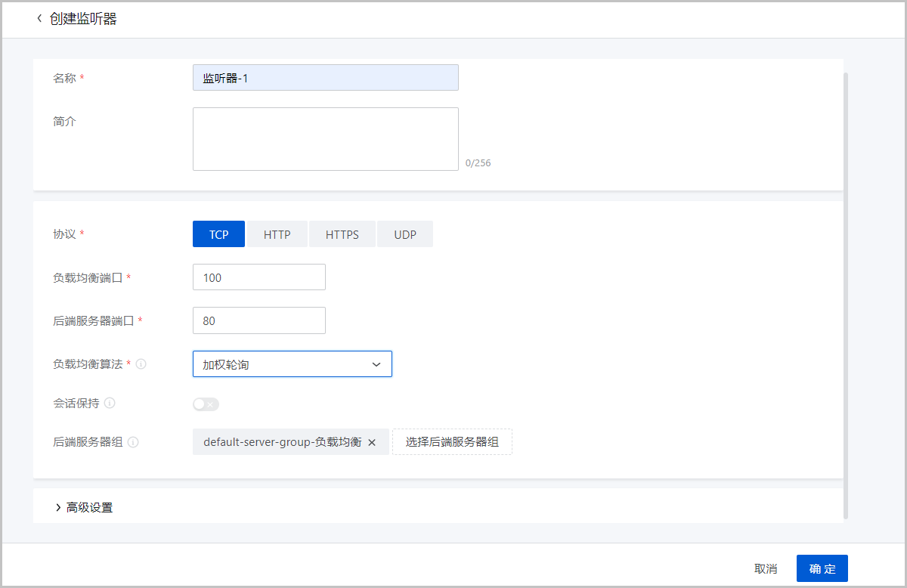Click the 确定 confirm button
This screenshot has width=907, height=588.
[822, 568]
